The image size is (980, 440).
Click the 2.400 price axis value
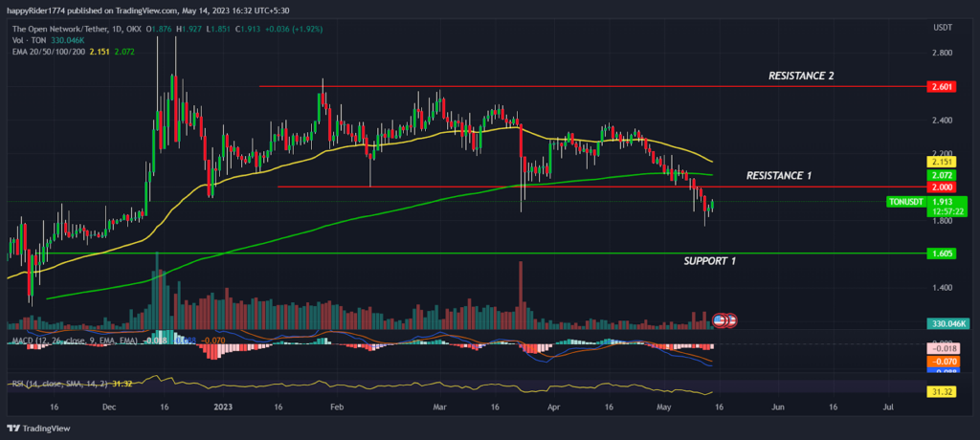click(942, 120)
